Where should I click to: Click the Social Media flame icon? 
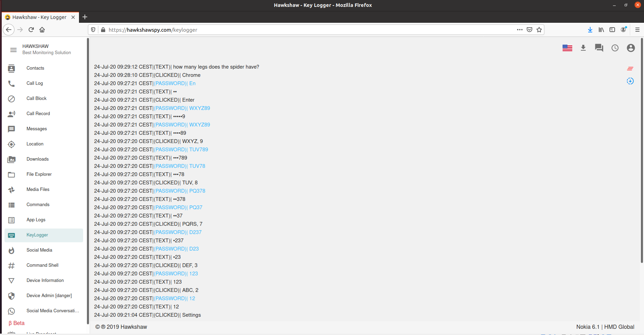tap(11, 250)
